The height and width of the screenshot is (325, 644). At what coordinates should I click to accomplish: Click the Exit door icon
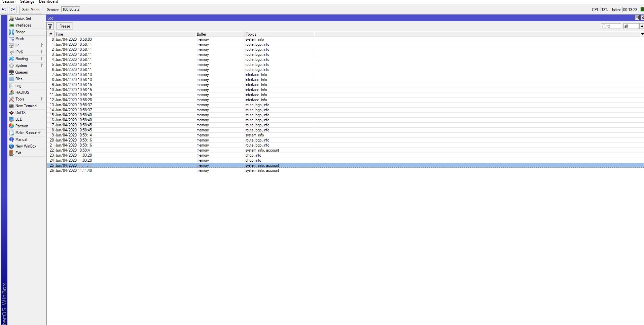click(x=11, y=153)
